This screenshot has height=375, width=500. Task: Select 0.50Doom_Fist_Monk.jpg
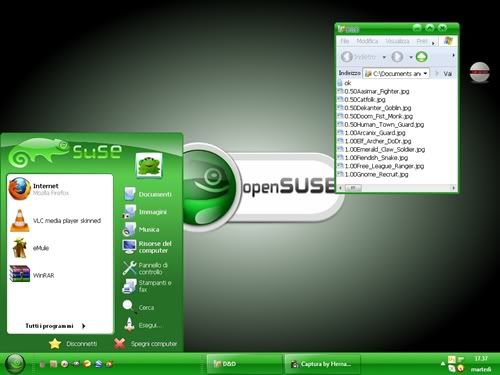point(375,116)
